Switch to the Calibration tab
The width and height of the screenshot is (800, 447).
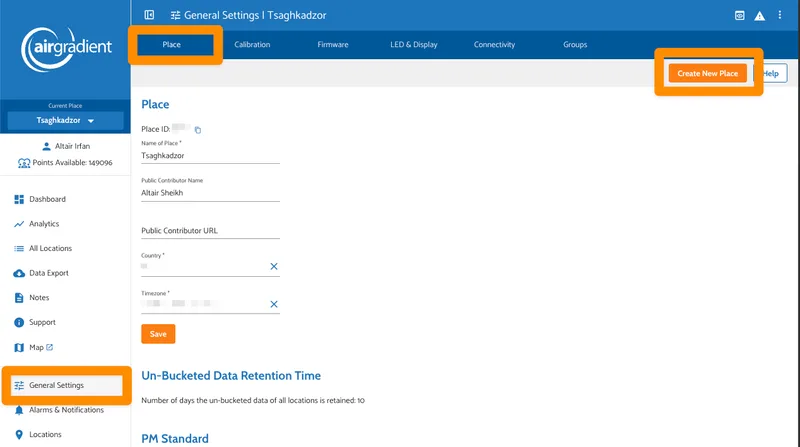click(x=252, y=44)
